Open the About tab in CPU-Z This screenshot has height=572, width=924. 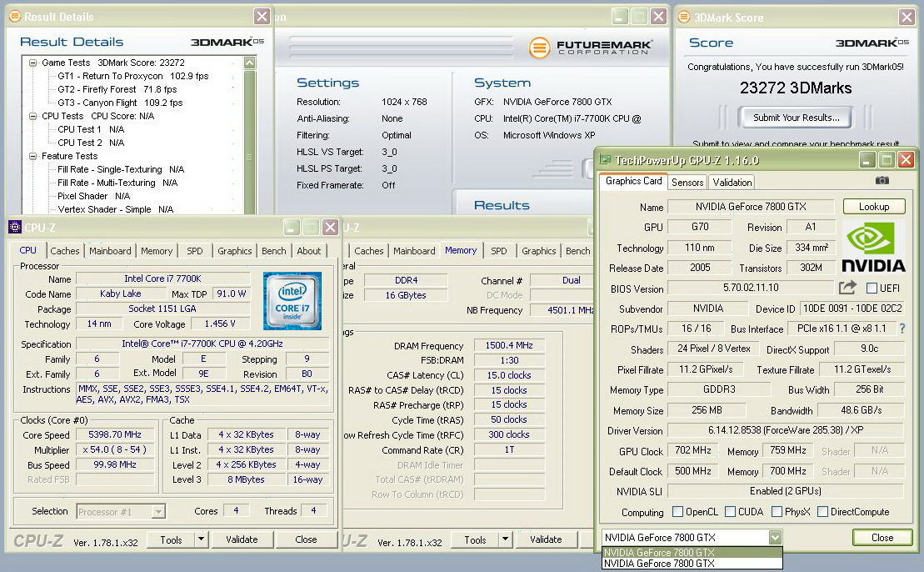309,251
